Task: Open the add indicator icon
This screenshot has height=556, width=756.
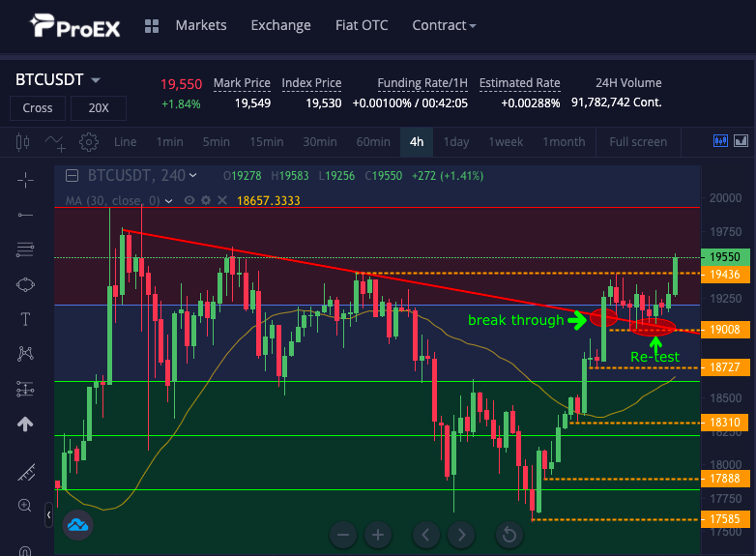Action: 55,143
